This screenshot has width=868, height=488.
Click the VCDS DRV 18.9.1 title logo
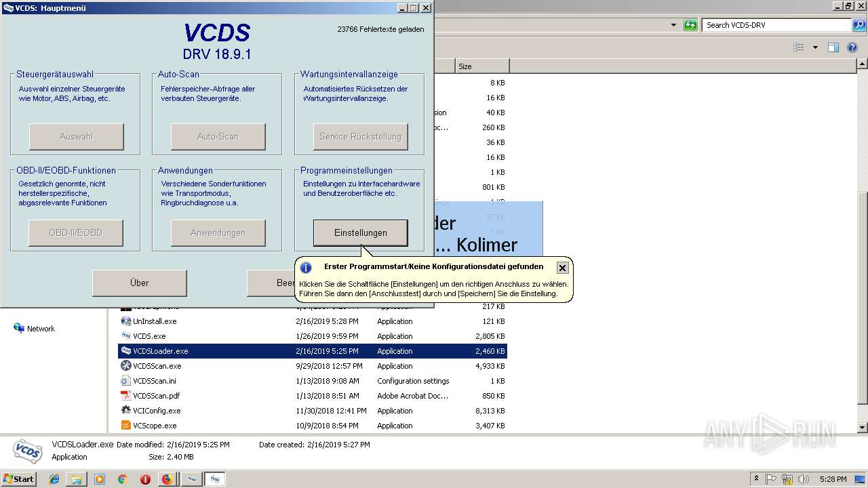tap(217, 41)
